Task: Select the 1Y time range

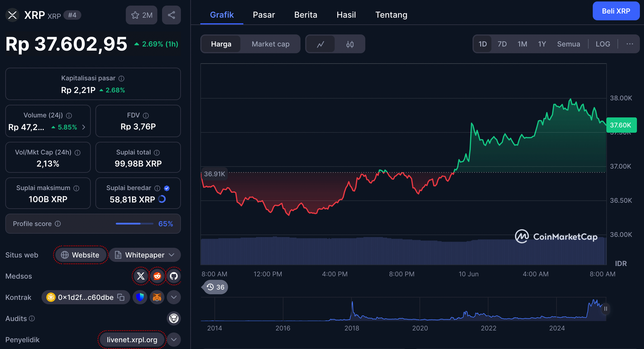Action: pyautogui.click(x=542, y=44)
